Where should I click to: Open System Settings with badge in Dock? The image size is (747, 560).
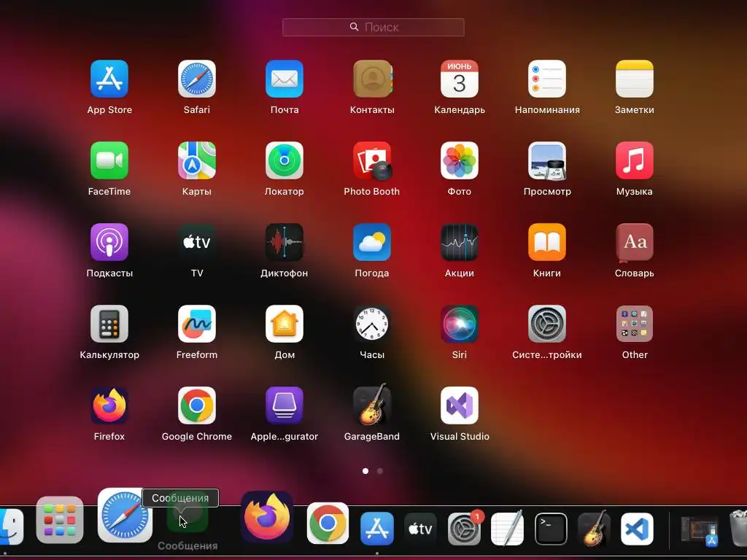coord(465,528)
